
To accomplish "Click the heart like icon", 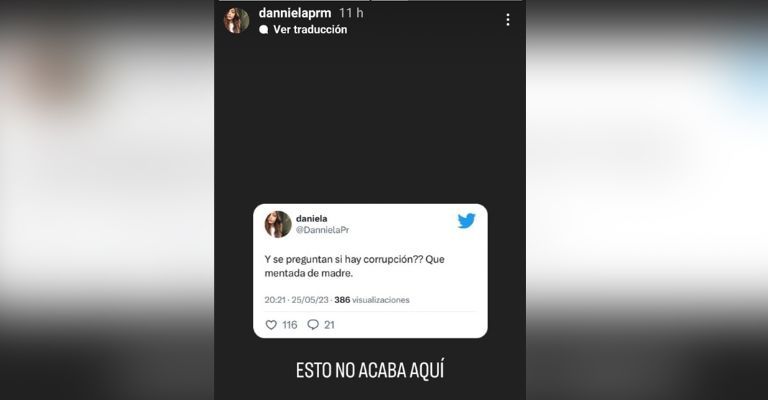I will (271, 325).
